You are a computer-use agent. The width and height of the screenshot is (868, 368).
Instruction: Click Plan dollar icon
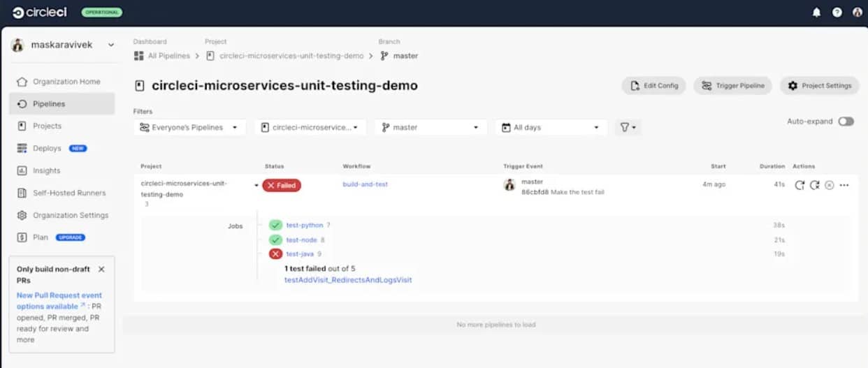(x=22, y=237)
